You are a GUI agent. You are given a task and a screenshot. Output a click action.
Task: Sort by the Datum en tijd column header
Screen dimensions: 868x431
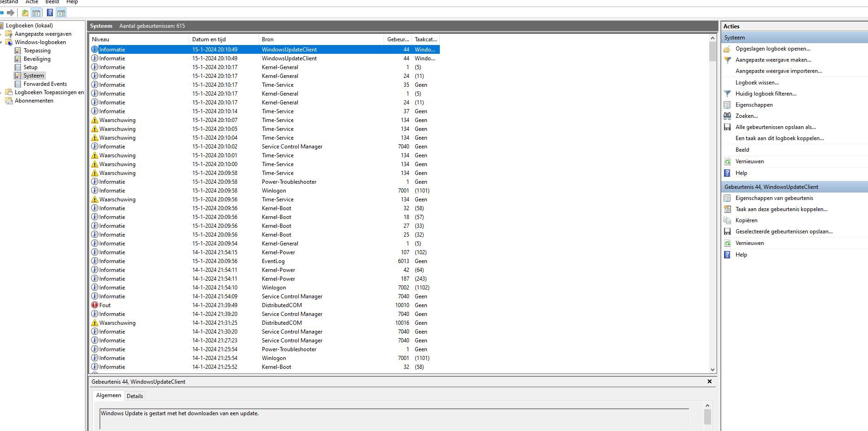click(224, 39)
